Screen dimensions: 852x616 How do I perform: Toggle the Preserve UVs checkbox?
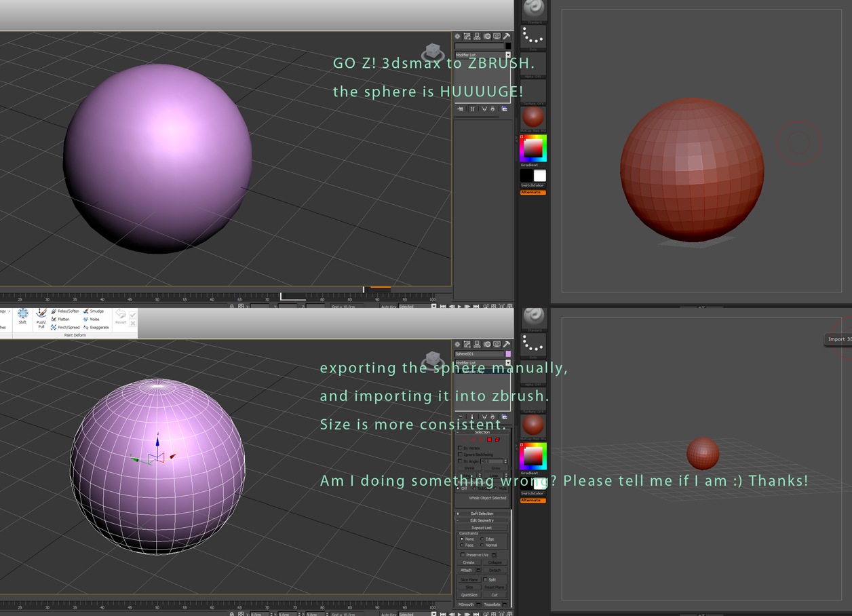(x=463, y=555)
